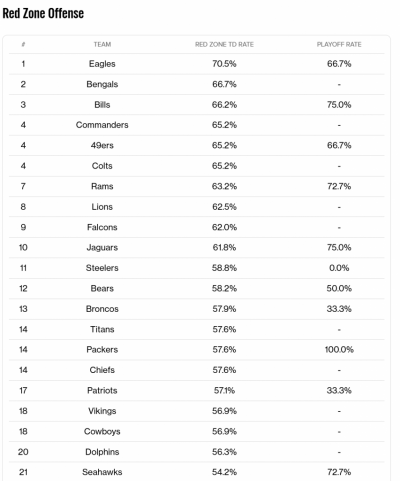Click the Patriots team entry
Viewport: 400px width, 481px height.
(x=102, y=390)
